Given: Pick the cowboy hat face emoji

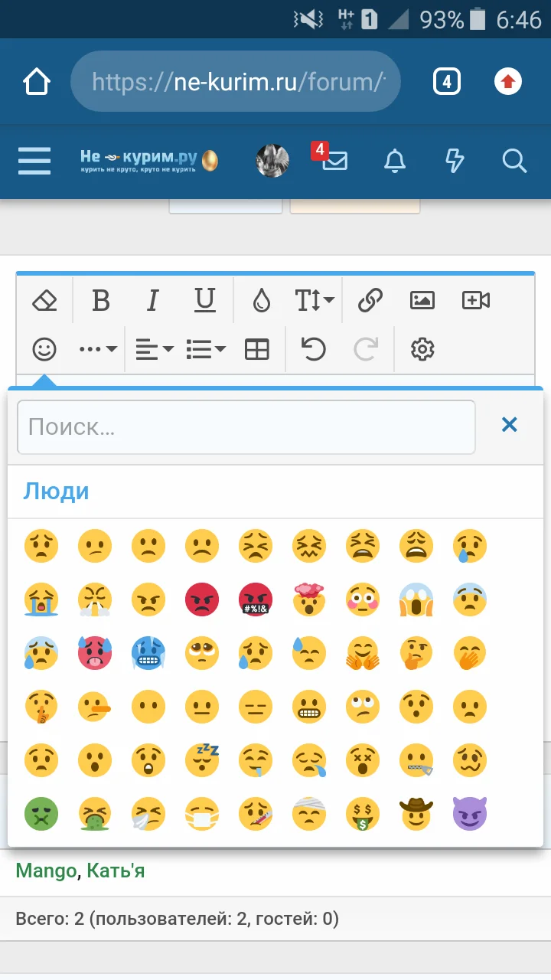Looking at the screenshot, I should coord(416,814).
